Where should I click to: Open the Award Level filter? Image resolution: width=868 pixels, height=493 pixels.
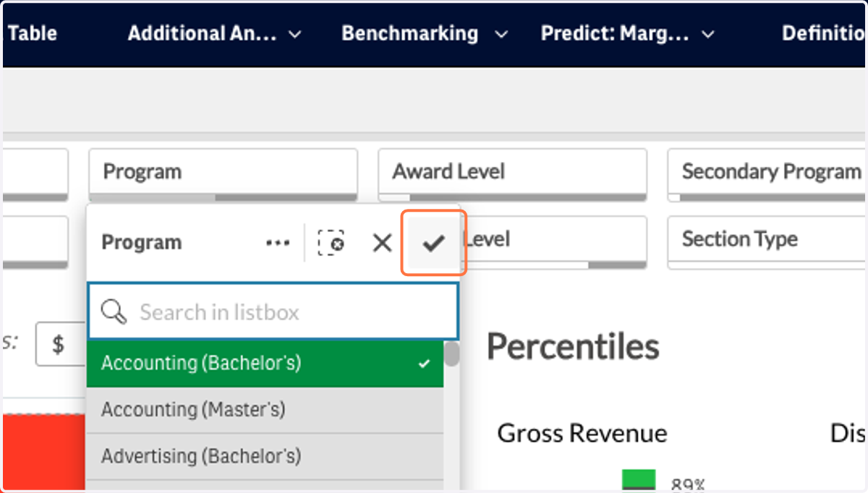(513, 175)
